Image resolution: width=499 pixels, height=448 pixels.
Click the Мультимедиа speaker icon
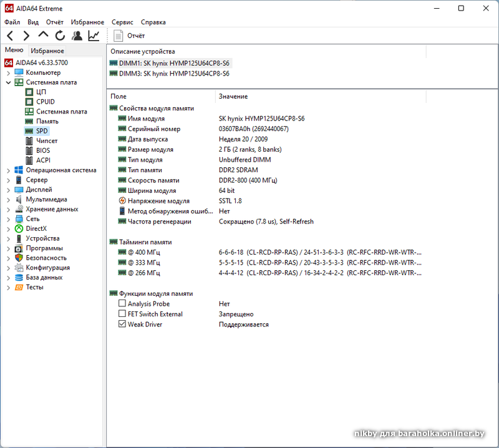[19, 199]
